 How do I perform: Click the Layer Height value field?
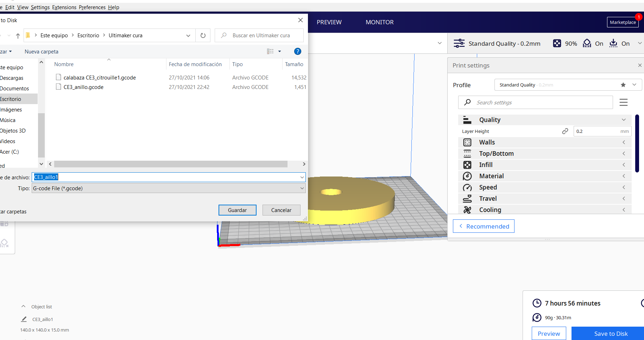[x=602, y=131]
